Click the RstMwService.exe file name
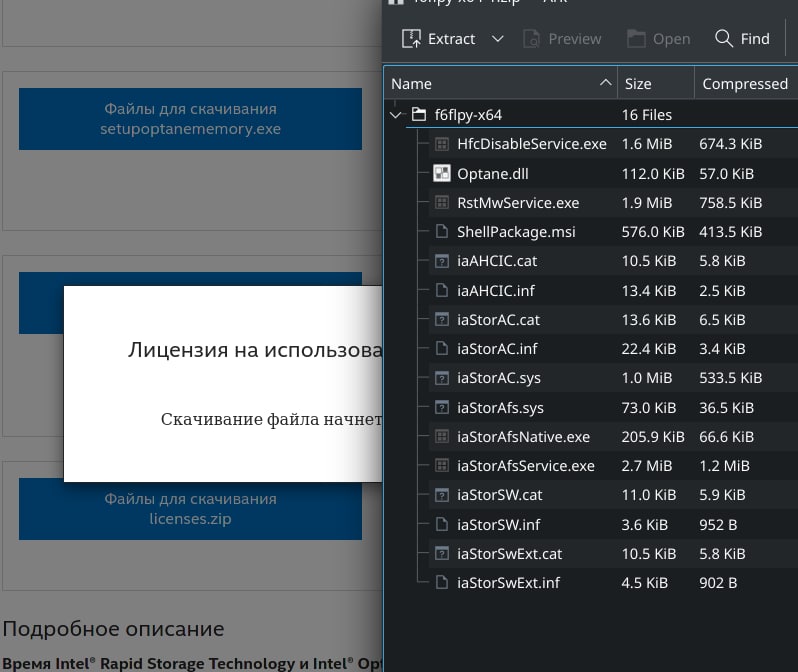The width and height of the screenshot is (798, 672). [518, 203]
